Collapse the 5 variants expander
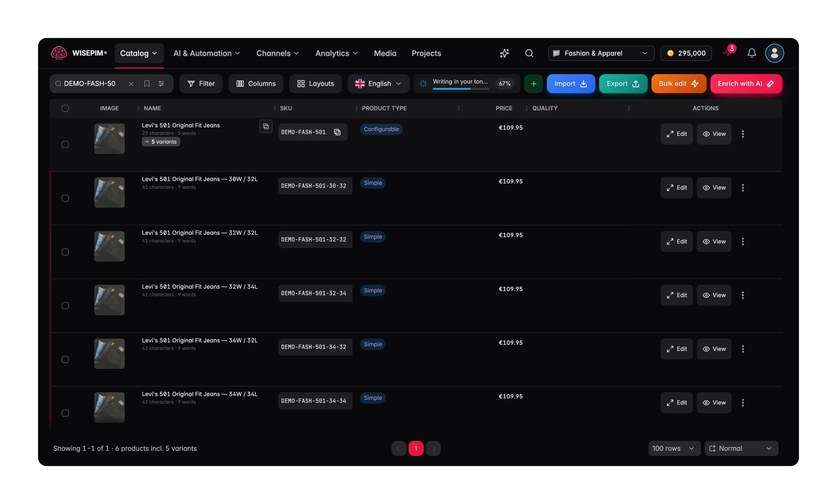The width and height of the screenshot is (837, 504). click(x=161, y=142)
